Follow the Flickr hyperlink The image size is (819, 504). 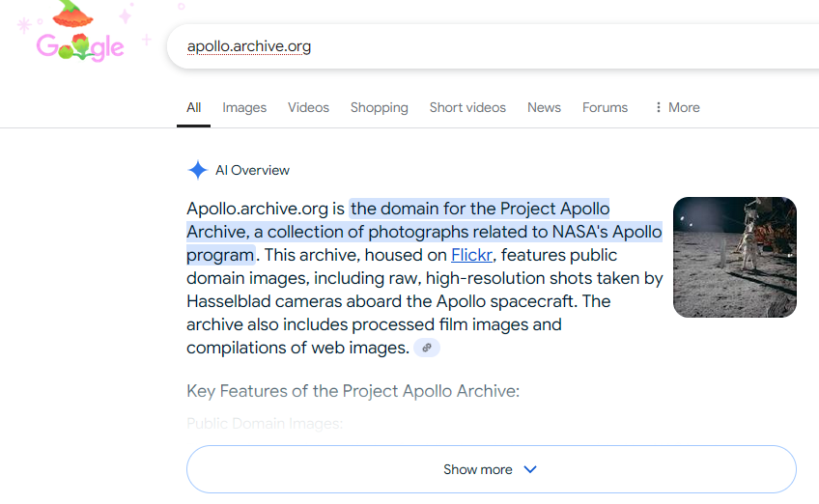(471, 255)
